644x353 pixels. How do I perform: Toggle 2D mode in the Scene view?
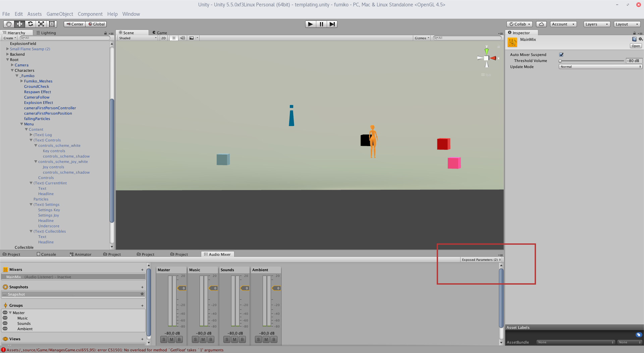pos(163,38)
